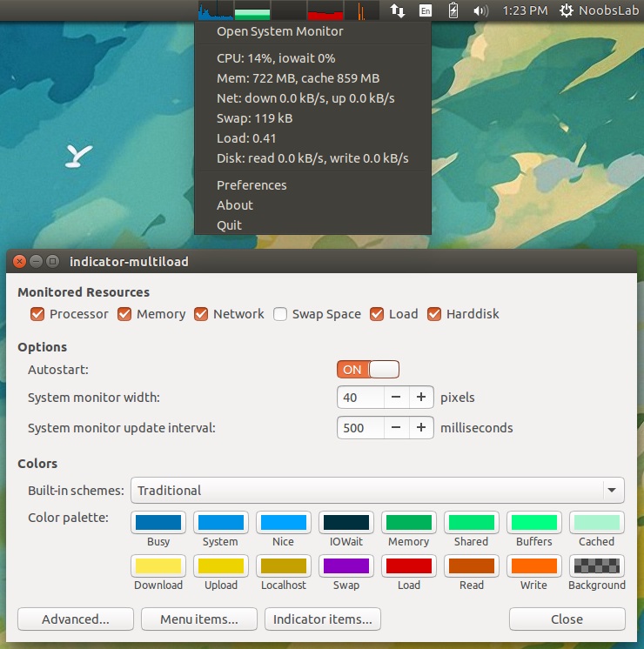Viewport: 644px width, 649px height.
Task: Increase System monitor width with plus
Action: pos(421,398)
